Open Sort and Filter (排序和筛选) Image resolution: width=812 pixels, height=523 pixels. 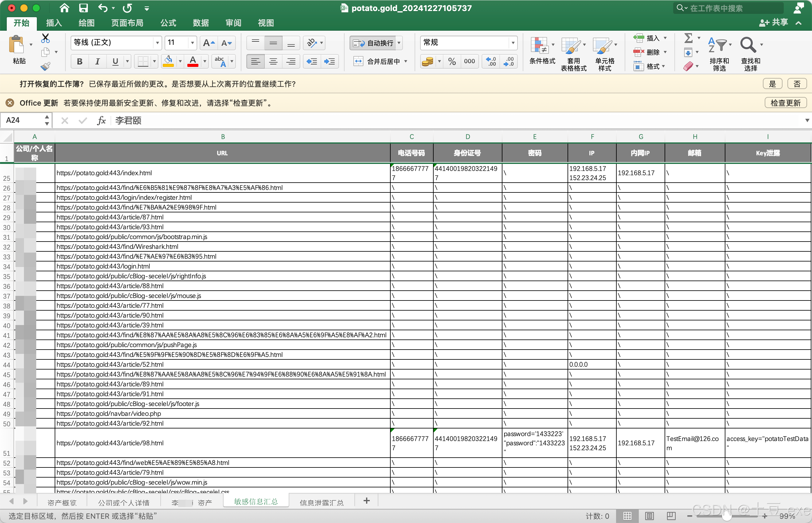(719, 54)
